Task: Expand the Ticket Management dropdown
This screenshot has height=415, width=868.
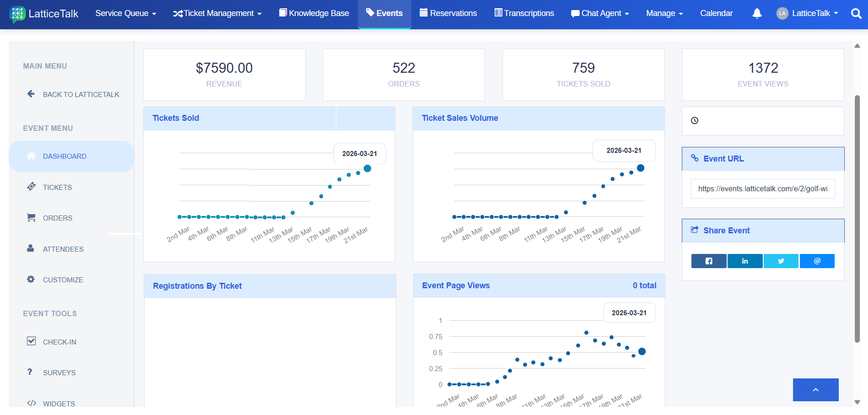Action: [217, 13]
